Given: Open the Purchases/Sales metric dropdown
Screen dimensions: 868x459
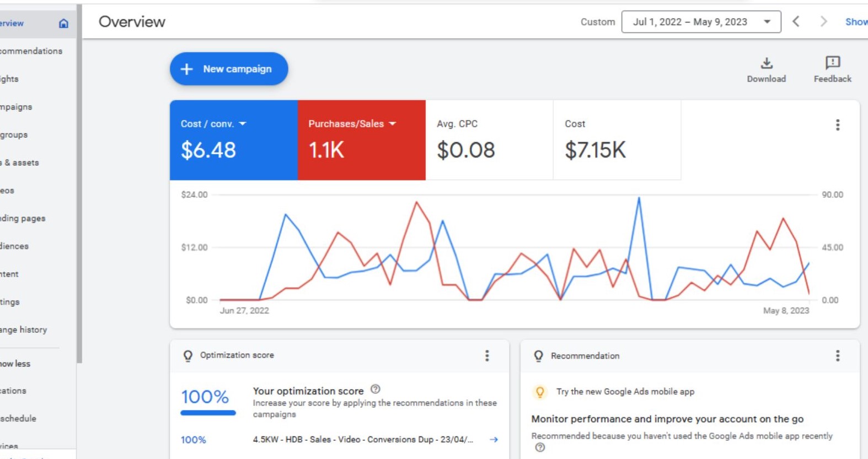Looking at the screenshot, I should [393, 124].
